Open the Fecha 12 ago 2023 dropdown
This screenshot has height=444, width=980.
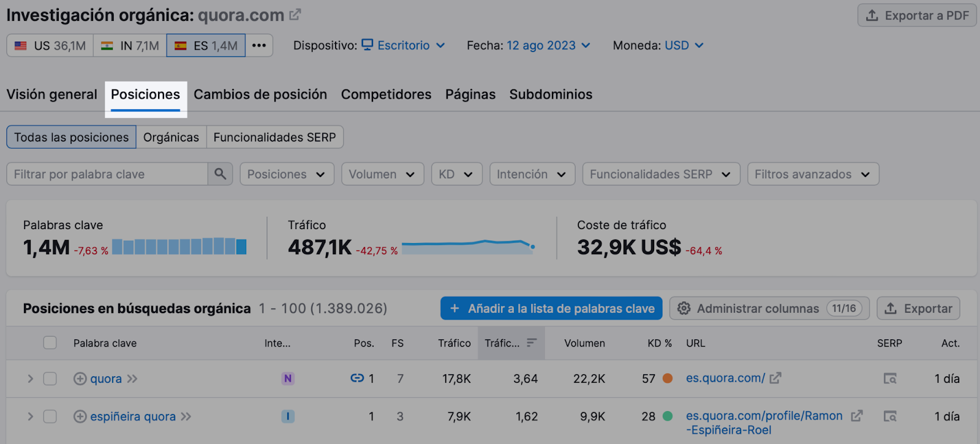(x=548, y=45)
